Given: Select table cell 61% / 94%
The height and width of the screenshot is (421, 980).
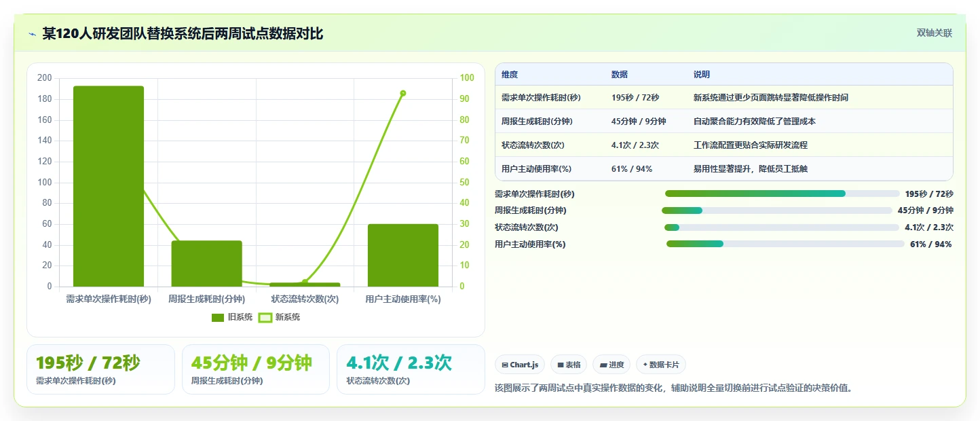Looking at the screenshot, I should point(632,169).
